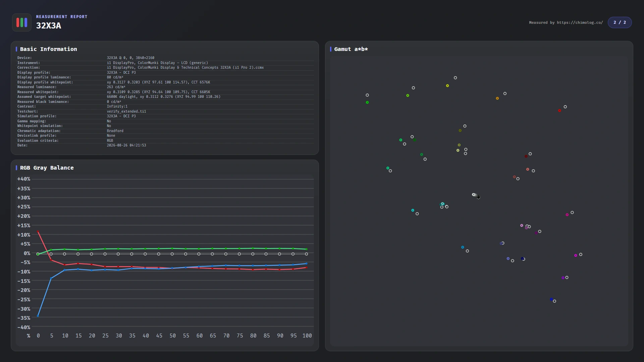Viewport: 644px width, 362px height.
Task: Click the gray cluster at gamut plot center
Action: coord(476,196)
